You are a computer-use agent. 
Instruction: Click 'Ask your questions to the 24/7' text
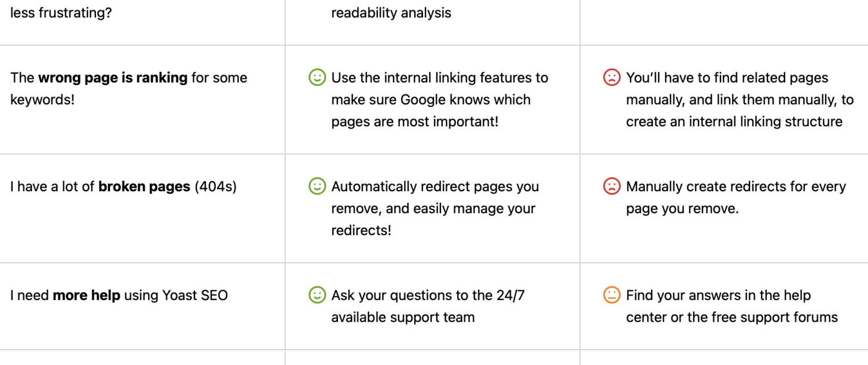tap(428, 295)
